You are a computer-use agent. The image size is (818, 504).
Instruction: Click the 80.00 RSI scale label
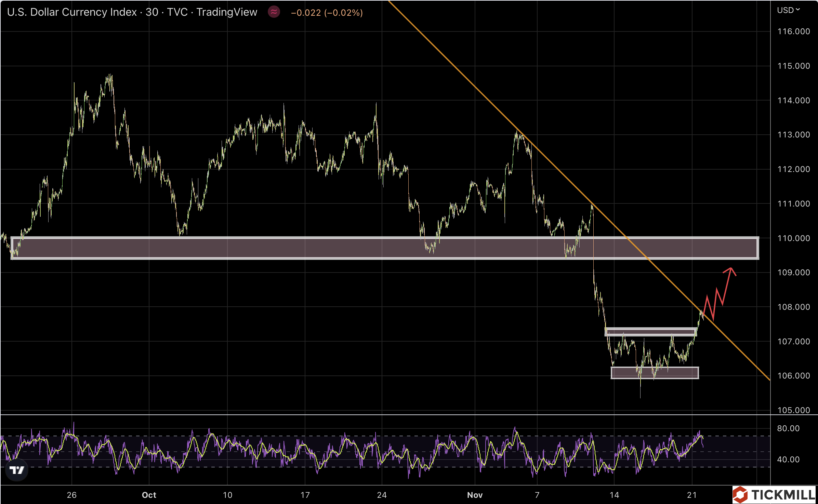point(788,428)
